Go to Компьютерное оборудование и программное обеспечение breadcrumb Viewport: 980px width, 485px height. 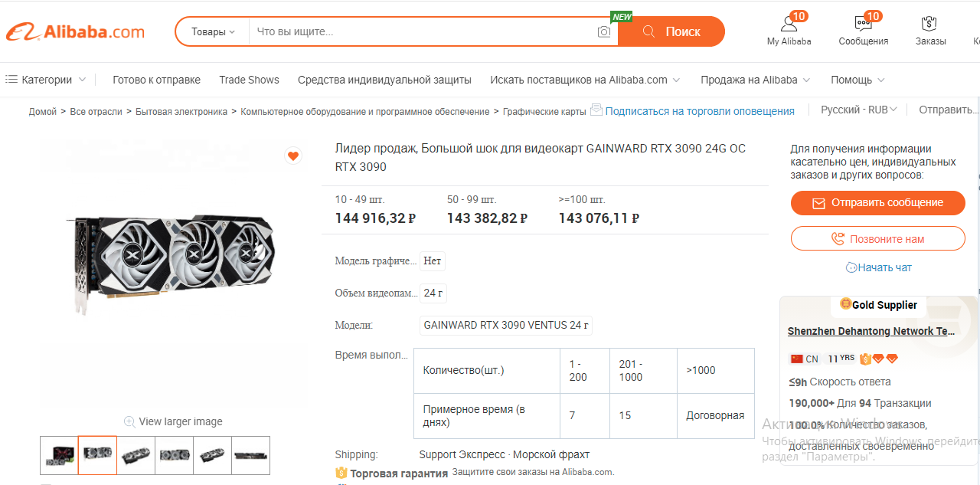pos(365,112)
